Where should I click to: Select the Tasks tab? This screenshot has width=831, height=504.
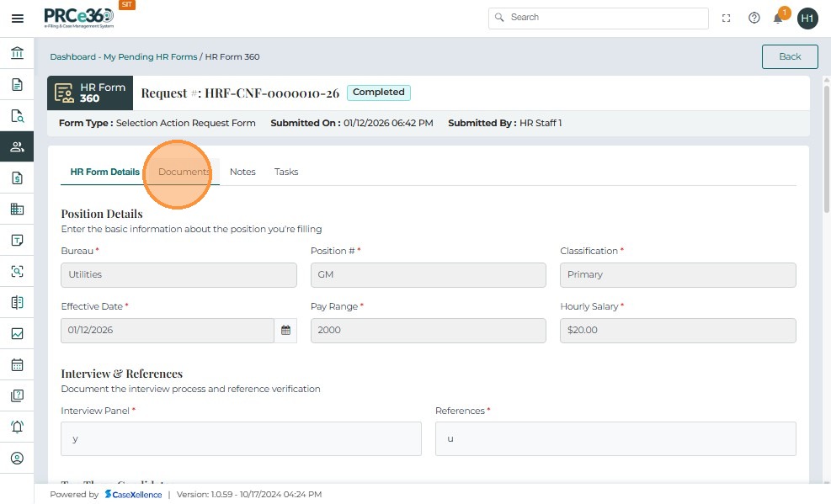coord(286,172)
